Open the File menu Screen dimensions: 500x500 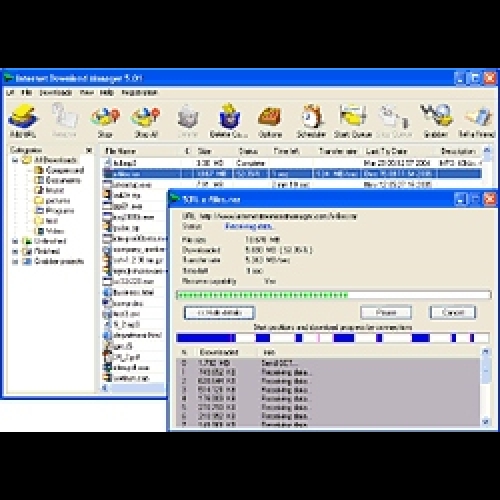pos(26,93)
